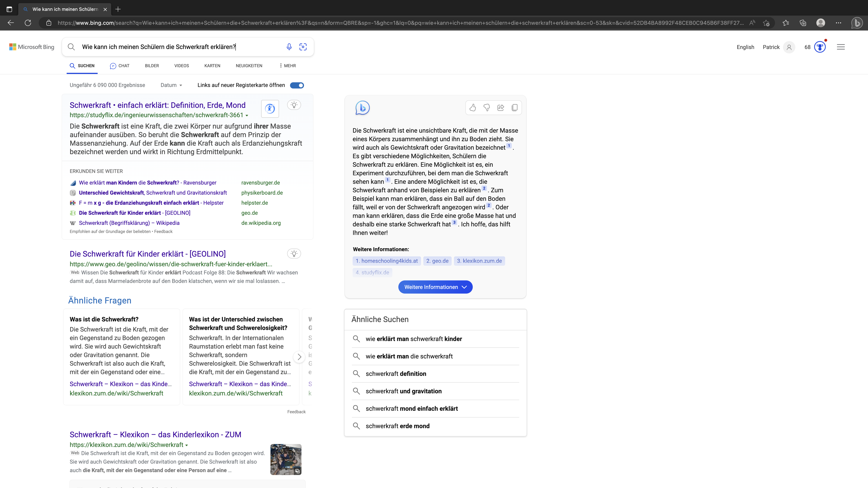This screenshot has width=868, height=488.
Task: Open Microsoft Rewards trophy icon
Action: pos(820,47)
